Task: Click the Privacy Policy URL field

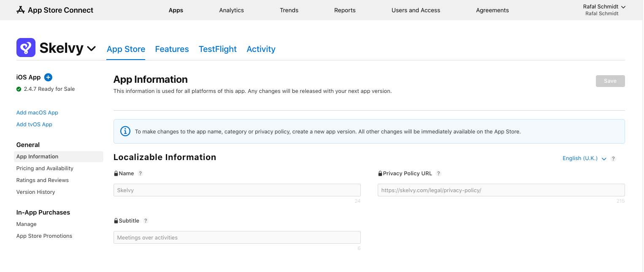Action: pos(501,190)
